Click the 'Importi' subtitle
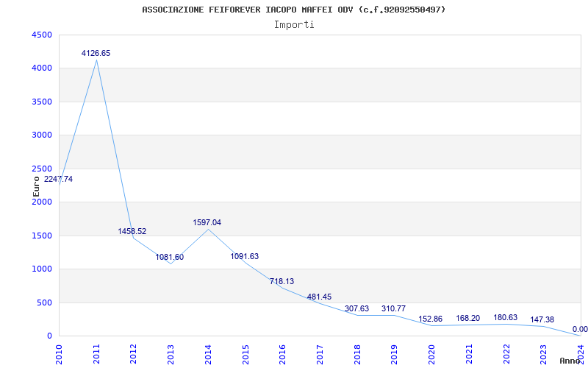This screenshot has width=588, height=368. [x=293, y=25]
